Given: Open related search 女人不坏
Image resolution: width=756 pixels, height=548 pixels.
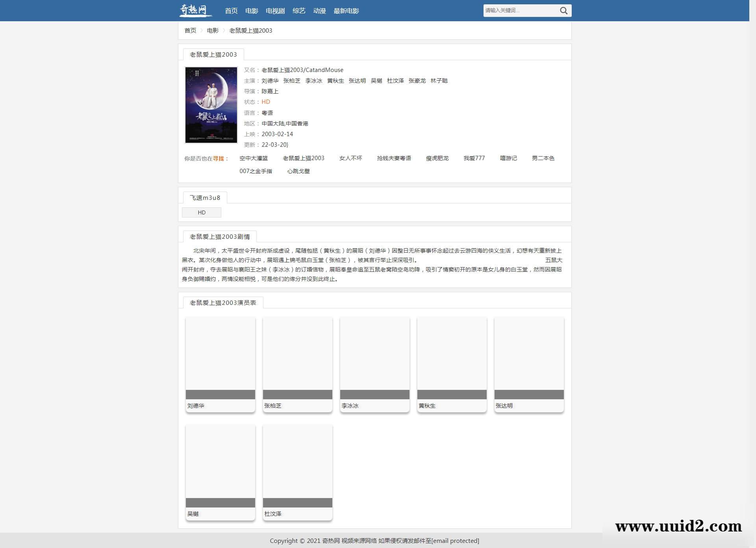Looking at the screenshot, I should click(x=350, y=158).
